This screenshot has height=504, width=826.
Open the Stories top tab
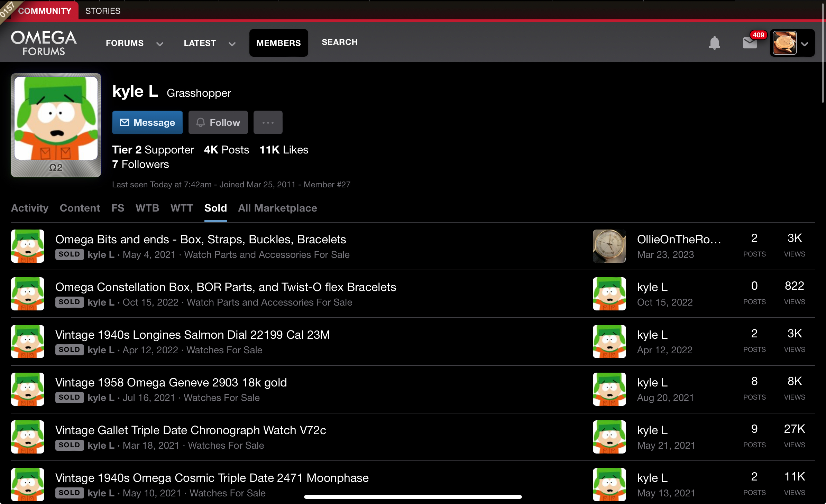[103, 11]
